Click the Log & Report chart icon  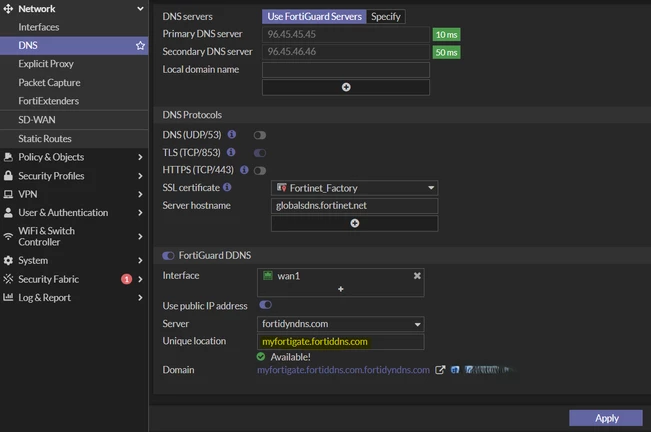(8, 297)
